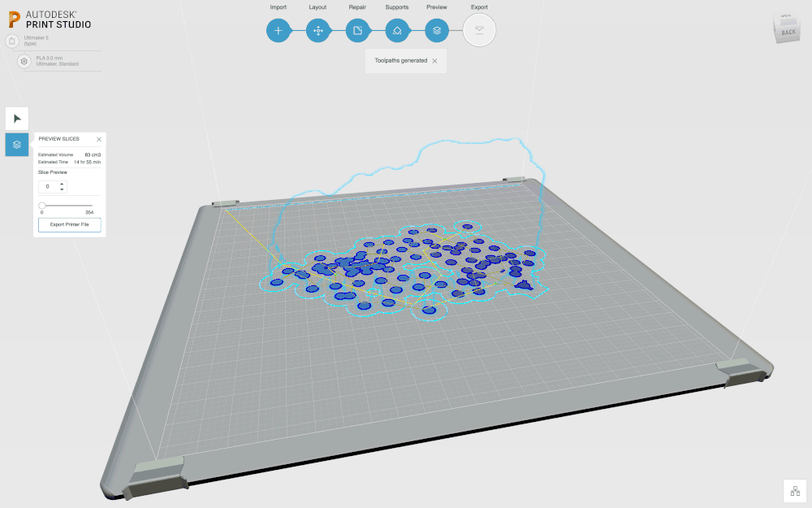Decrement the Slice Preview value down arrow
Viewport: 812px width, 508px height.
tap(62, 189)
